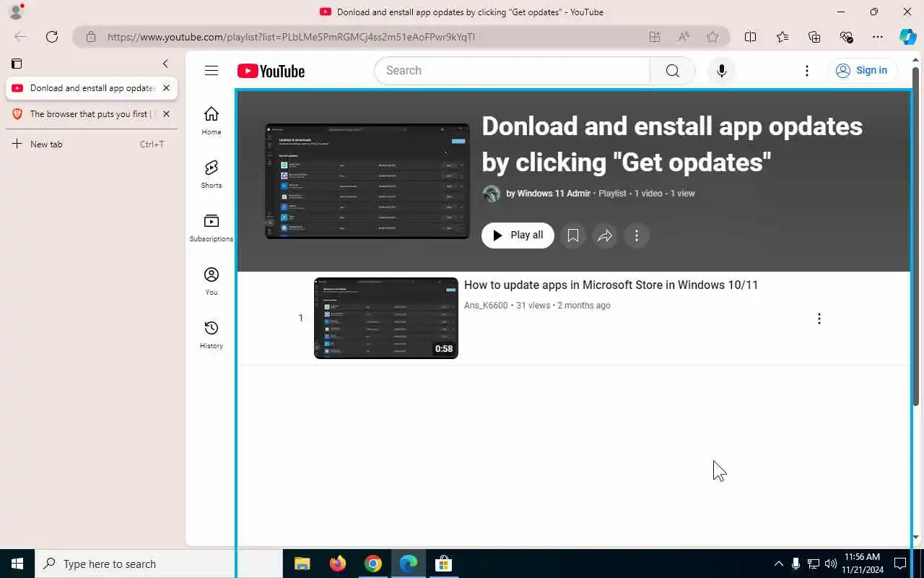Click taskbar search box
This screenshot has height=578, width=924.
159,564
